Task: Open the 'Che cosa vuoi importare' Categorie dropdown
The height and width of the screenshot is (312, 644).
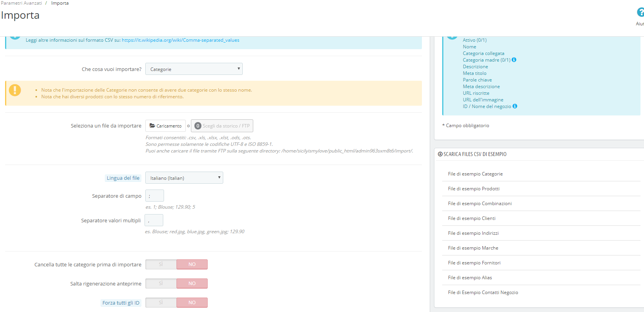Action: (194, 69)
